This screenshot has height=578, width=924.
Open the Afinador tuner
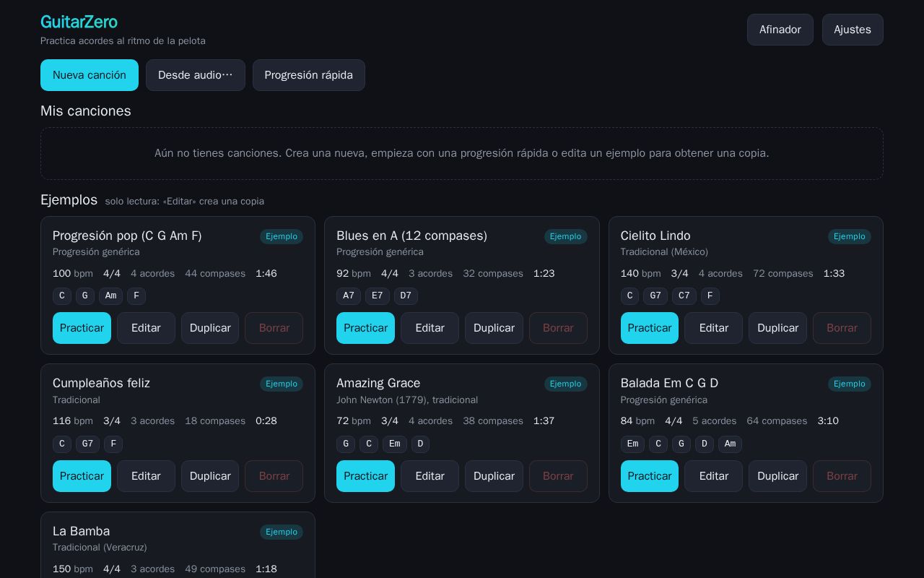780,30
